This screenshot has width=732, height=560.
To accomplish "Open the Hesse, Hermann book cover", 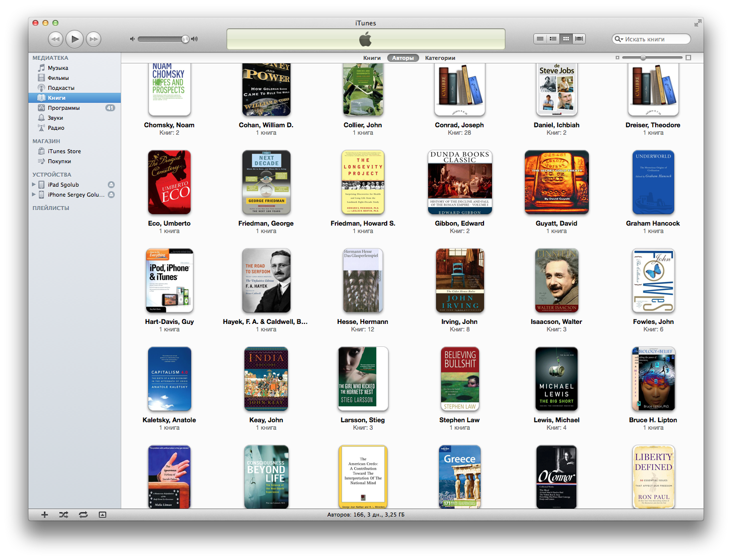I will [363, 281].
